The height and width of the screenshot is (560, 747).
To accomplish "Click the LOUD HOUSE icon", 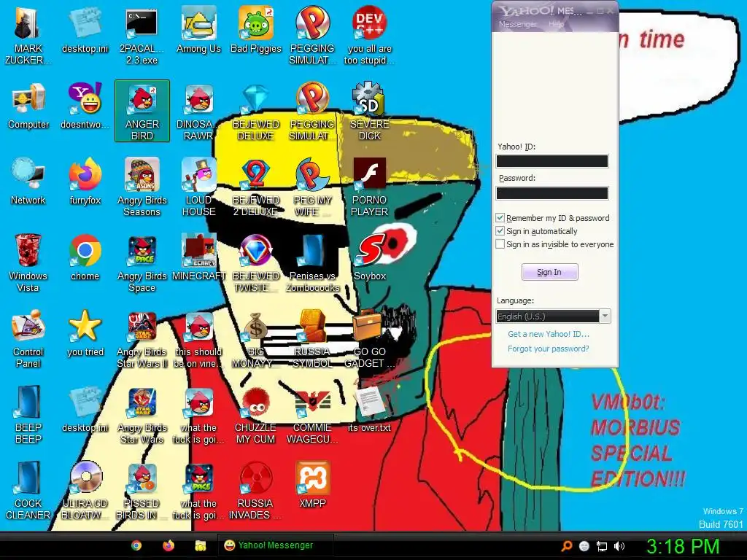I will (198, 187).
